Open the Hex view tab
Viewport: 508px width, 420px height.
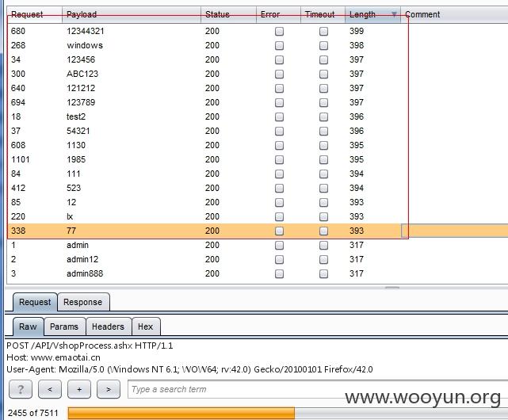click(x=146, y=326)
